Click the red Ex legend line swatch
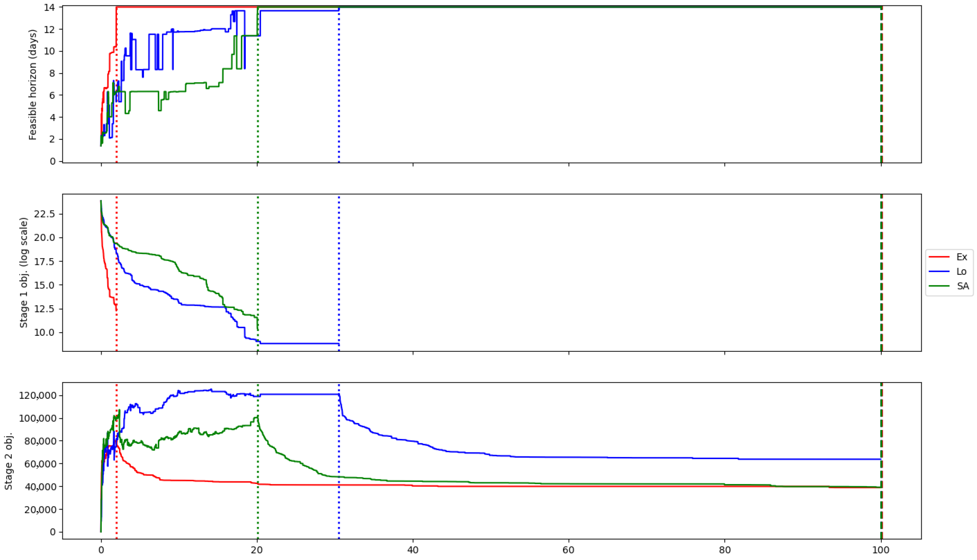 (939, 257)
